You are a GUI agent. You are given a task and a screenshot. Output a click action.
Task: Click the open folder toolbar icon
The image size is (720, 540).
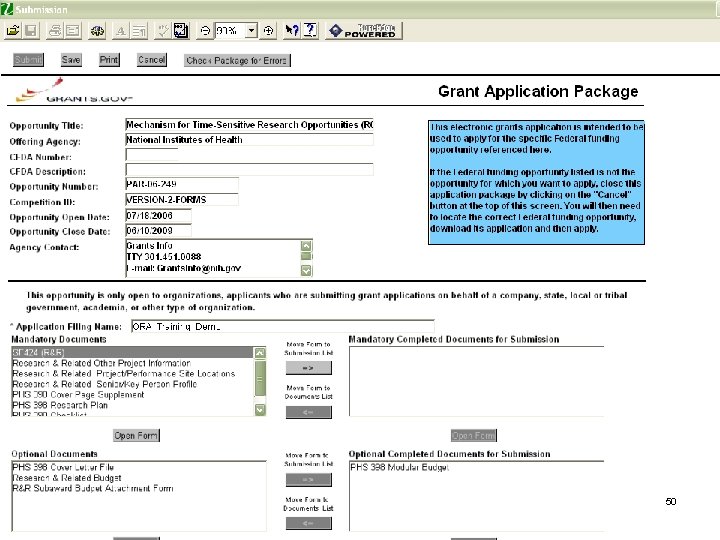tap(12, 31)
